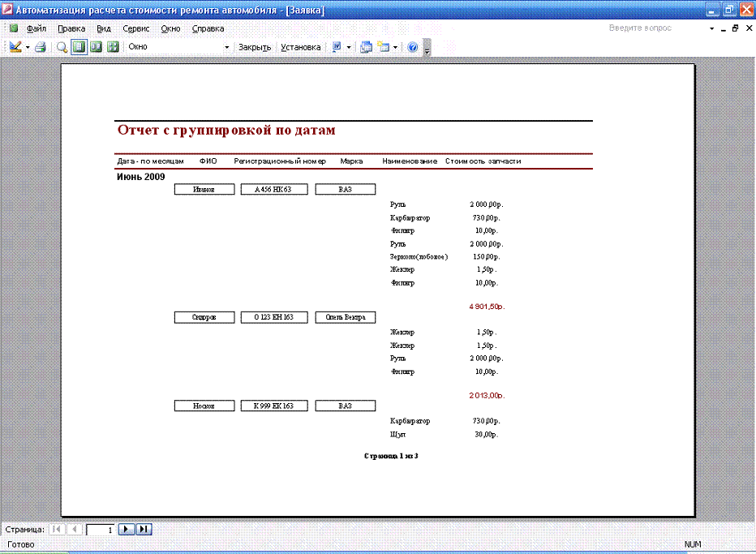The image size is (756, 554).
Task: Open the Сервис menu
Action: point(135,28)
